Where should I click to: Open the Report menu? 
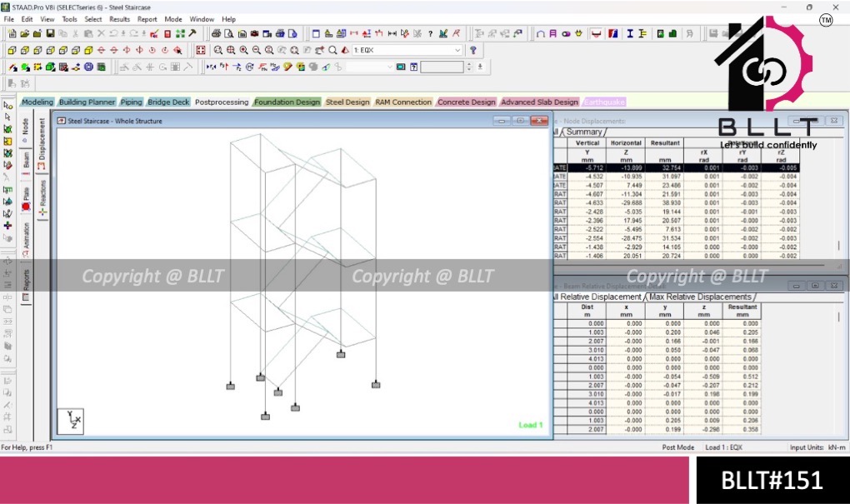147,19
